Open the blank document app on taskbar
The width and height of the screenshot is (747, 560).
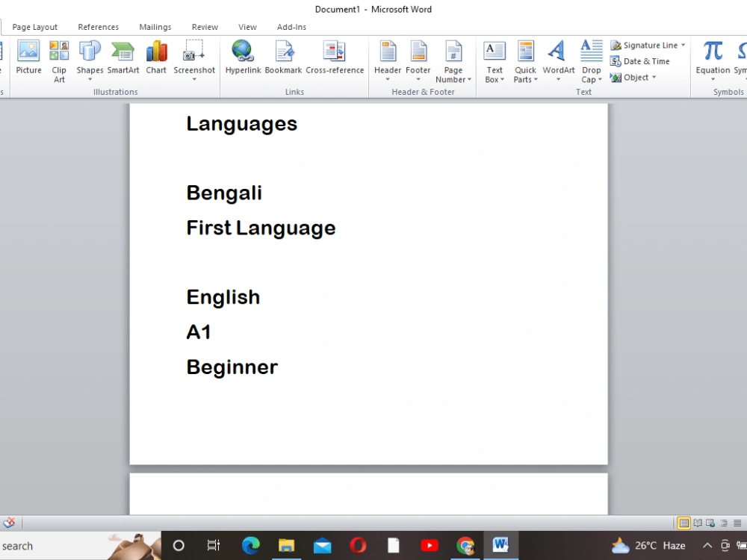coord(394,546)
